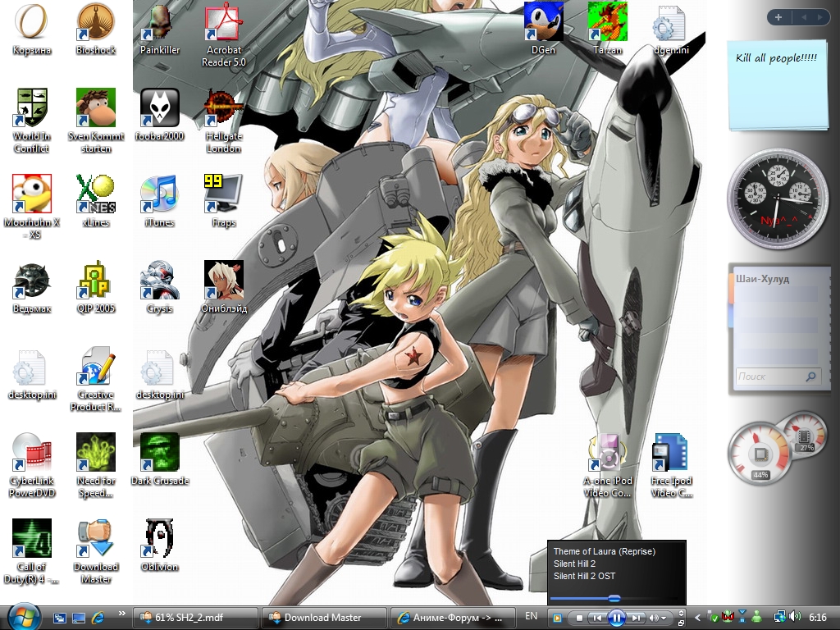Add a gadget with sidebar plus button

pyautogui.click(x=778, y=17)
